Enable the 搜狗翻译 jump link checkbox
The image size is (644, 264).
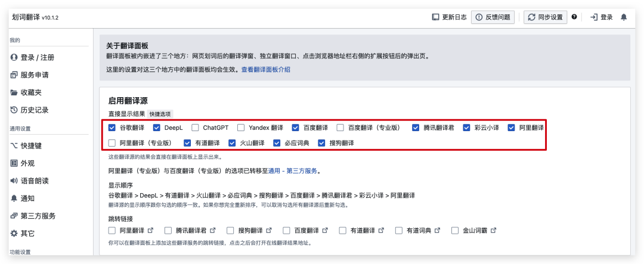230,231
